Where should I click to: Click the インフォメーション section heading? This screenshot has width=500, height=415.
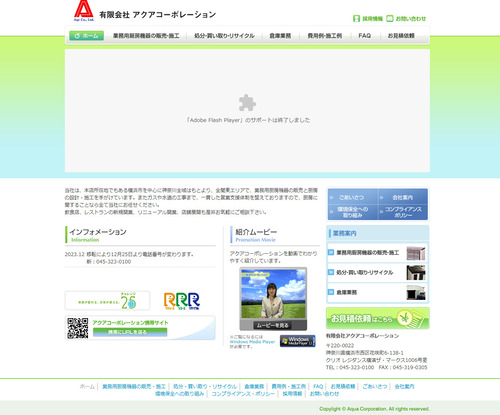tap(98, 232)
